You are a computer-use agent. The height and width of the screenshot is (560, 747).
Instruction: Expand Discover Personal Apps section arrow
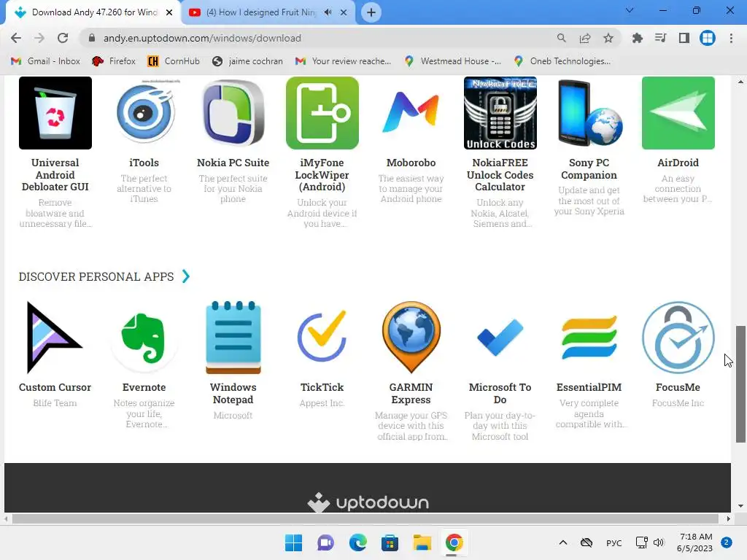[x=186, y=276]
